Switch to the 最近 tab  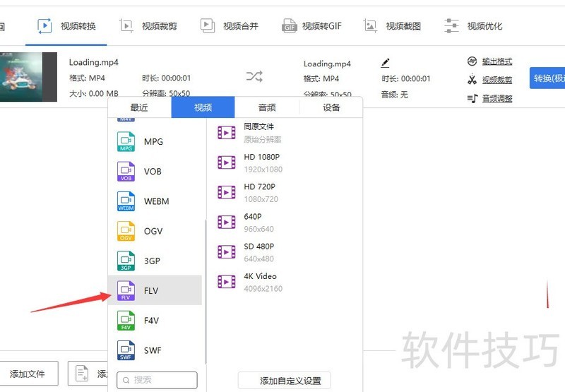[x=139, y=107]
